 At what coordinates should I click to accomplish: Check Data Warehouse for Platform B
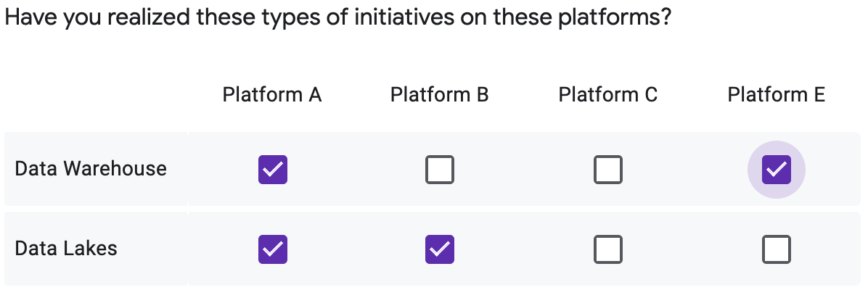pyautogui.click(x=440, y=170)
